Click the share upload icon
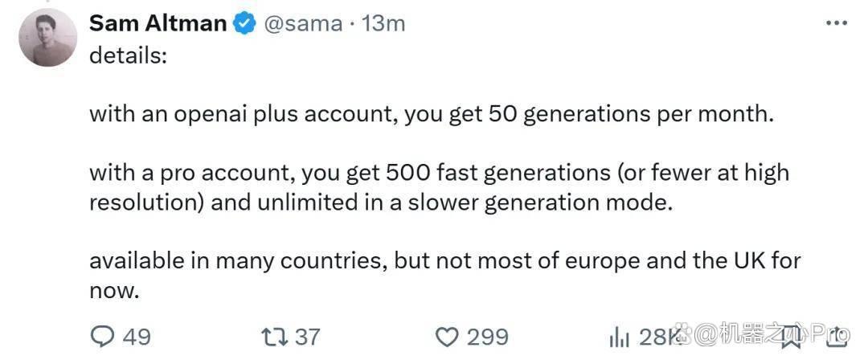Image resolution: width=868 pixels, height=364 pixels. (838, 337)
